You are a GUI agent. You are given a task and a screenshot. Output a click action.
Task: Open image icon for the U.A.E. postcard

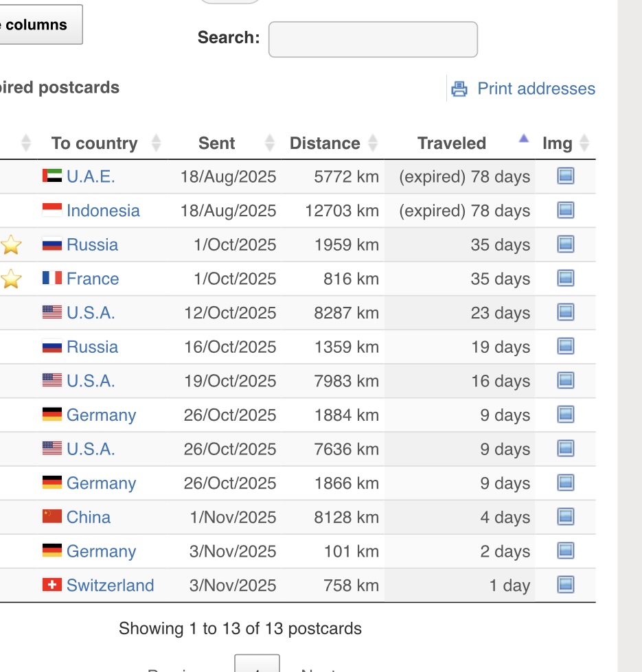point(565,176)
